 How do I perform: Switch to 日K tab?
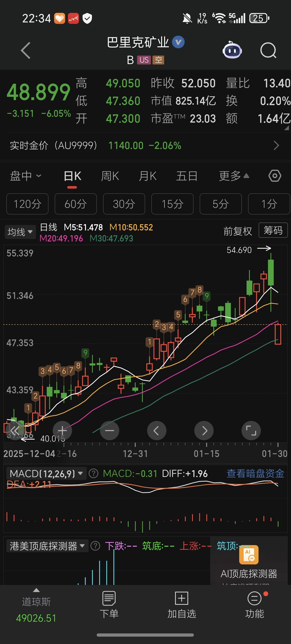point(72,176)
